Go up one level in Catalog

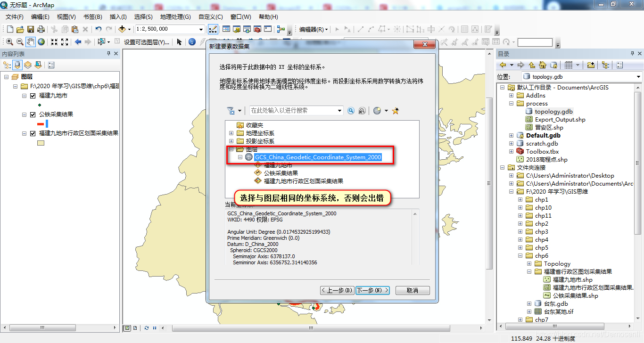[532, 65]
